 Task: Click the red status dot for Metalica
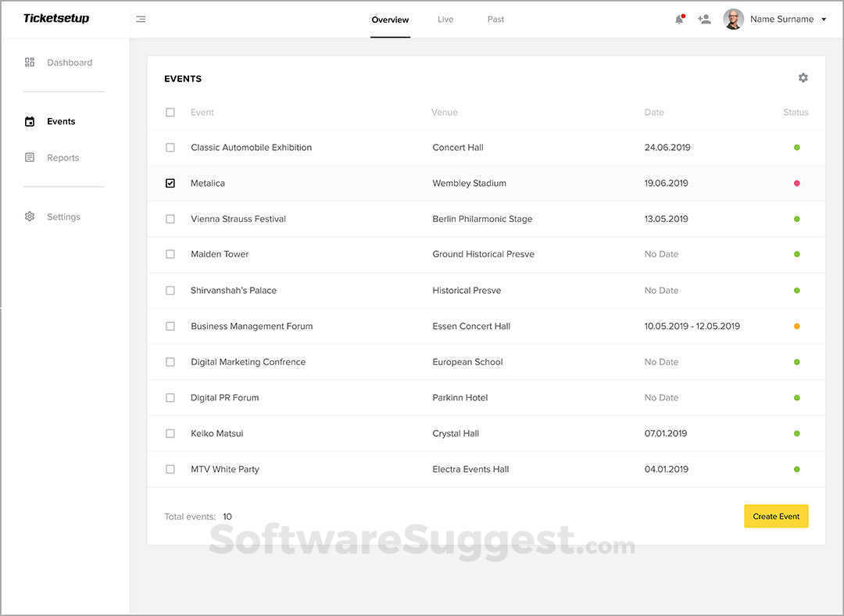tap(796, 183)
